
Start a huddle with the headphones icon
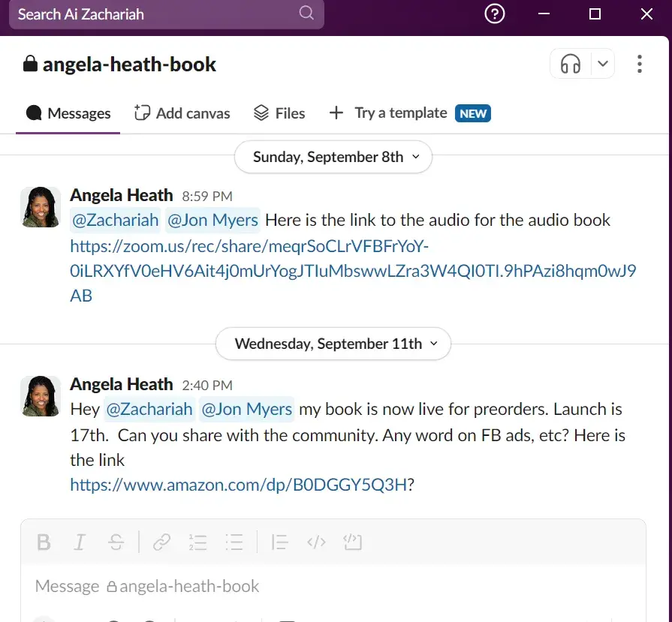pos(571,65)
